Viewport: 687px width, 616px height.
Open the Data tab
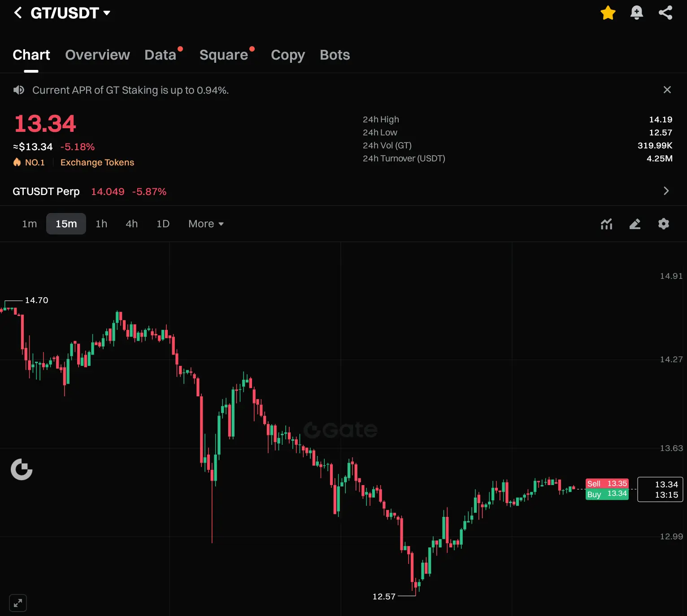(161, 55)
